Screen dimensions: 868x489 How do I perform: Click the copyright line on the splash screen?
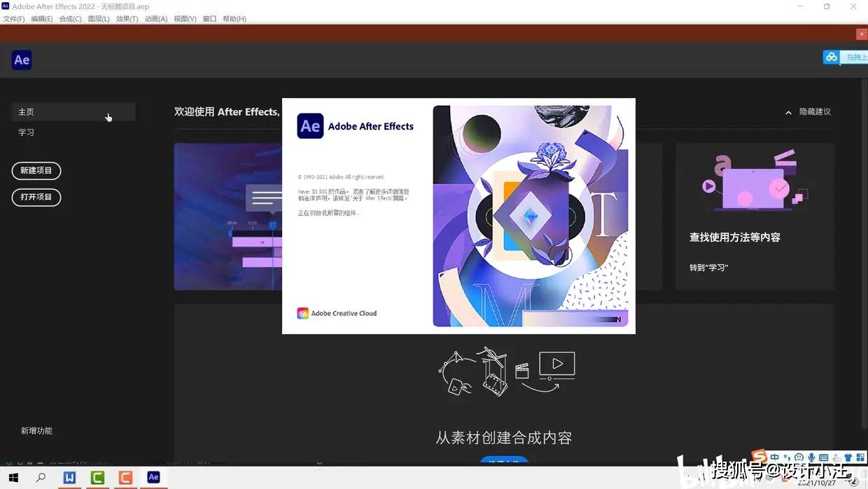click(x=341, y=177)
